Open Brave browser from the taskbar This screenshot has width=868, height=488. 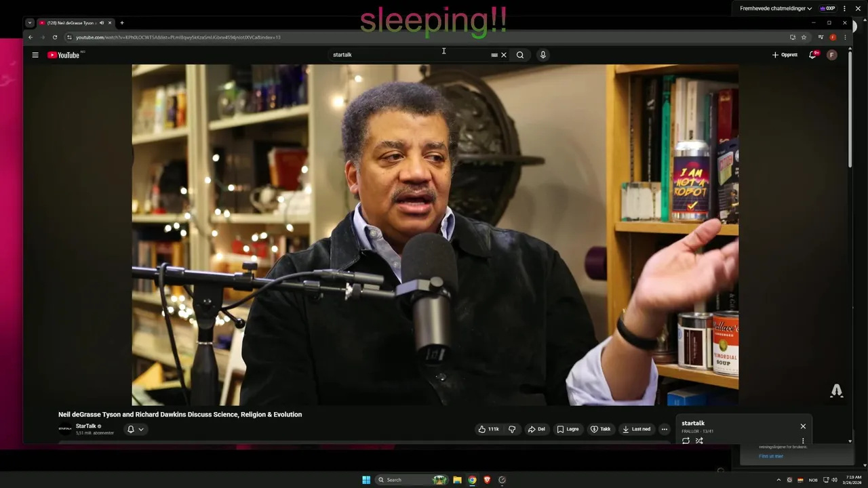[x=487, y=480]
